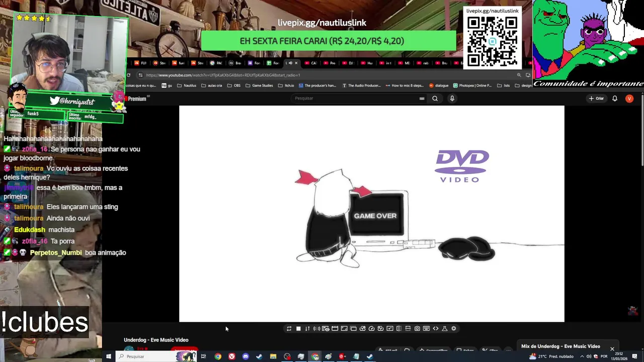Click the up-down arrows sort icon
The height and width of the screenshot is (362, 644).
307,328
